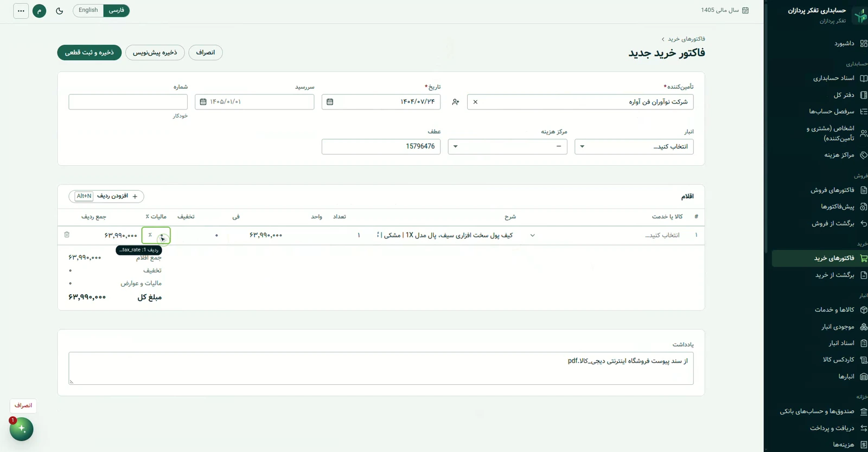Click the عطف reference field 15796476
The image size is (868, 452).
coord(381,147)
